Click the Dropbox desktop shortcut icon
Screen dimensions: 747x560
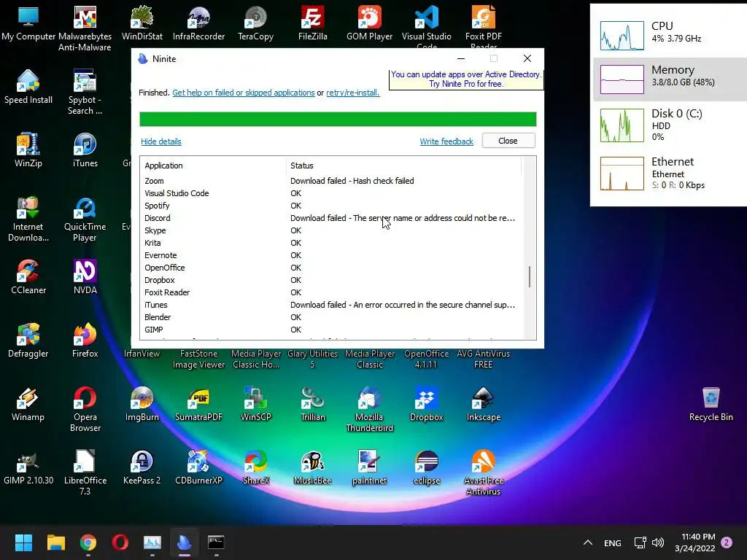click(426, 404)
